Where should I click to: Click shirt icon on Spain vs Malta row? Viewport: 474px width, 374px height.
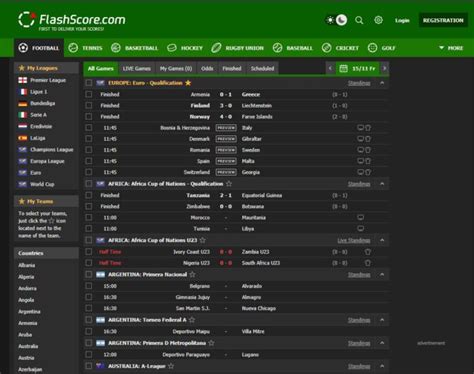point(368,161)
